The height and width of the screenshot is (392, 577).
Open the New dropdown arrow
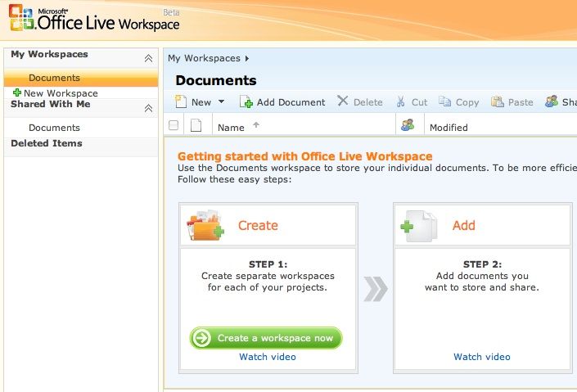tap(221, 101)
